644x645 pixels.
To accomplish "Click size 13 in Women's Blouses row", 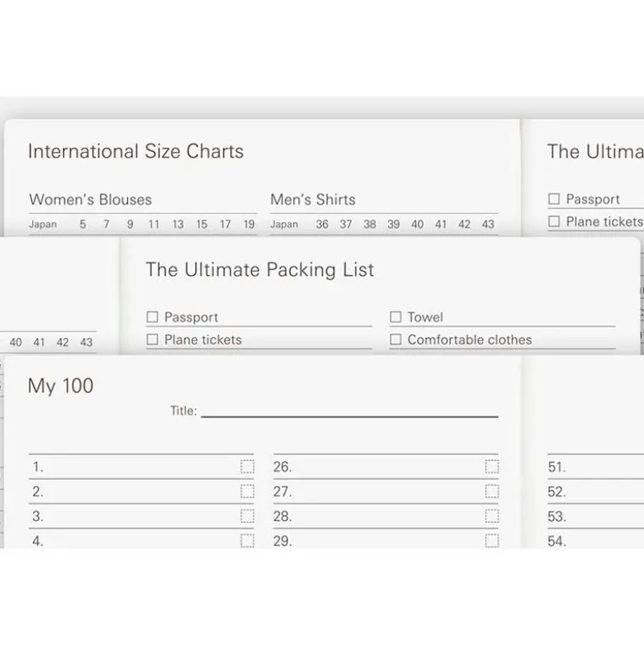I will click(x=178, y=224).
